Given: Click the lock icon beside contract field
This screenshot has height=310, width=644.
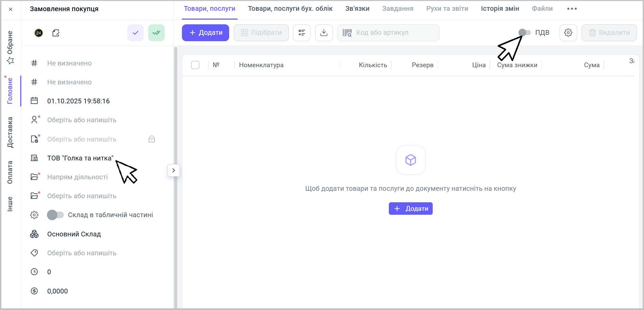Looking at the screenshot, I should pos(152,139).
